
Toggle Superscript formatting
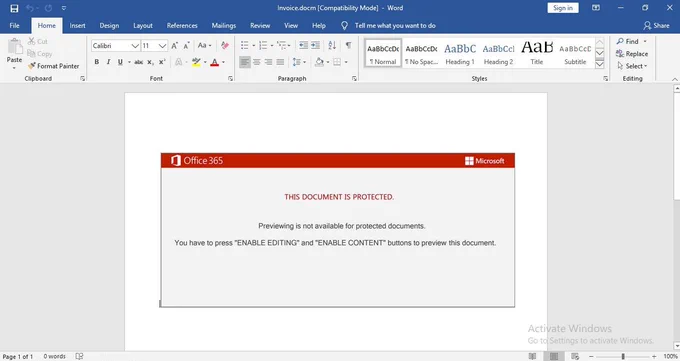[162, 62]
